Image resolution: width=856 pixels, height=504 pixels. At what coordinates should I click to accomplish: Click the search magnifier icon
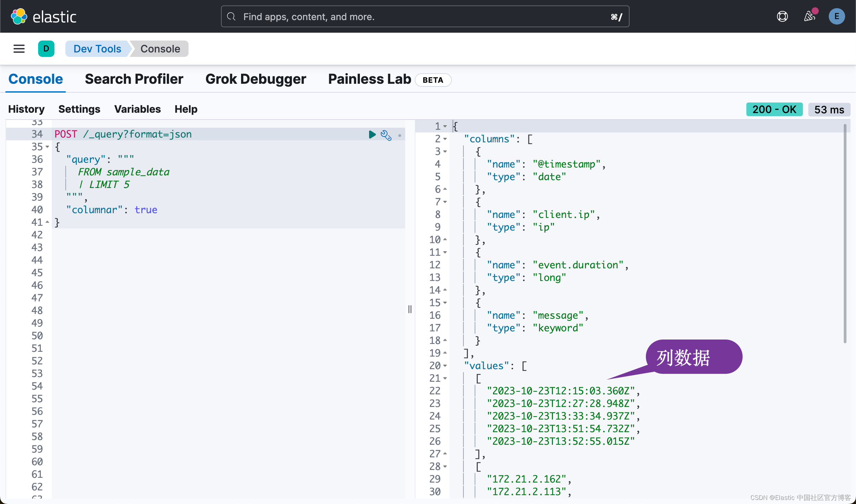pos(232,16)
